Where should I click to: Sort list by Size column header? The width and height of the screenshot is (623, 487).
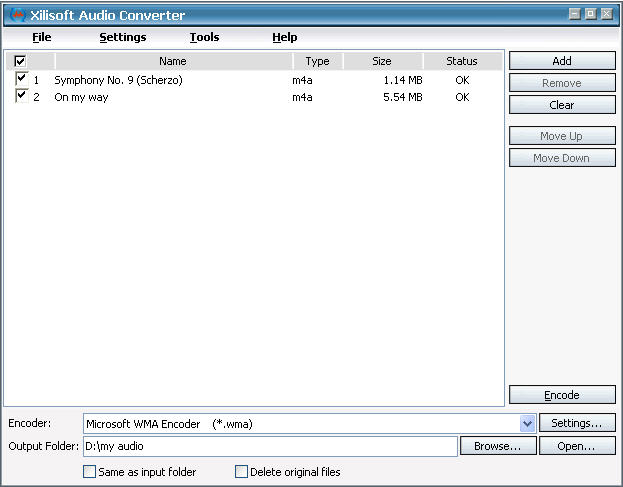pyautogui.click(x=383, y=61)
